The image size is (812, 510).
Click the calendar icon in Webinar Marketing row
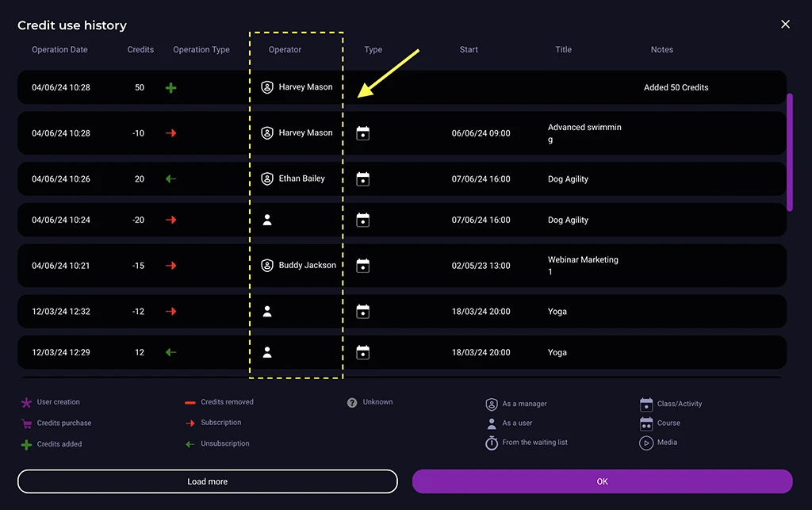(363, 266)
